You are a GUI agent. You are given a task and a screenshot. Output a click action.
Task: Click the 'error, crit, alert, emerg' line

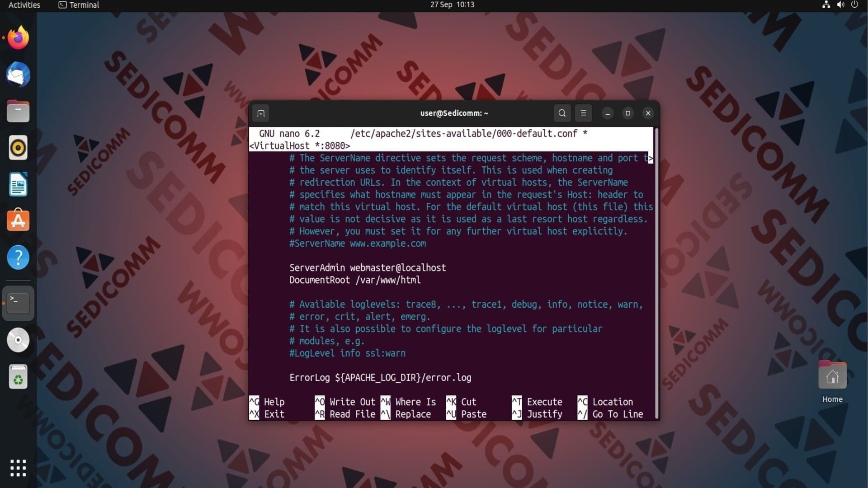[360, 317]
